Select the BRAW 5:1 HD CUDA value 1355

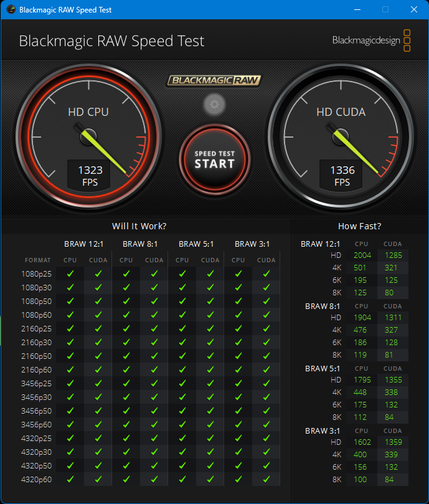(x=394, y=380)
